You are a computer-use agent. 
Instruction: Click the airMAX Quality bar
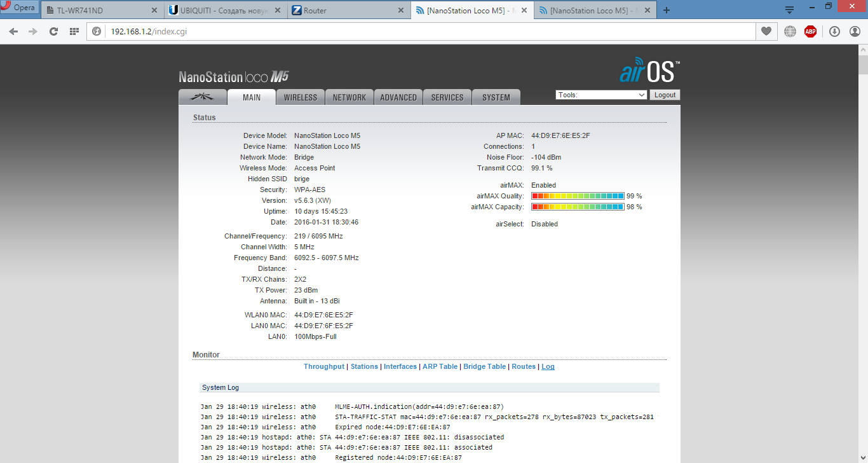point(578,196)
